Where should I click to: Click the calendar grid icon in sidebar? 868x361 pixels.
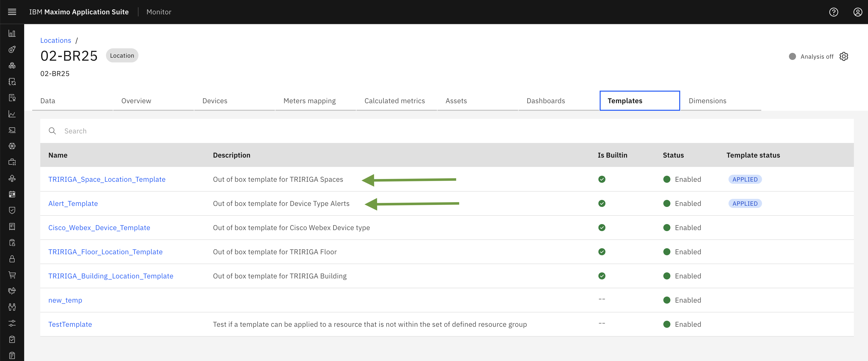[12, 194]
